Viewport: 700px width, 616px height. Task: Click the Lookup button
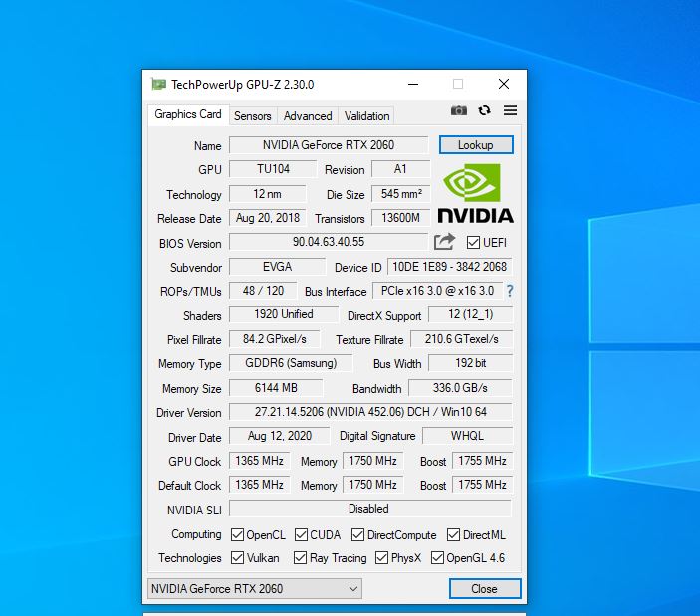point(475,145)
